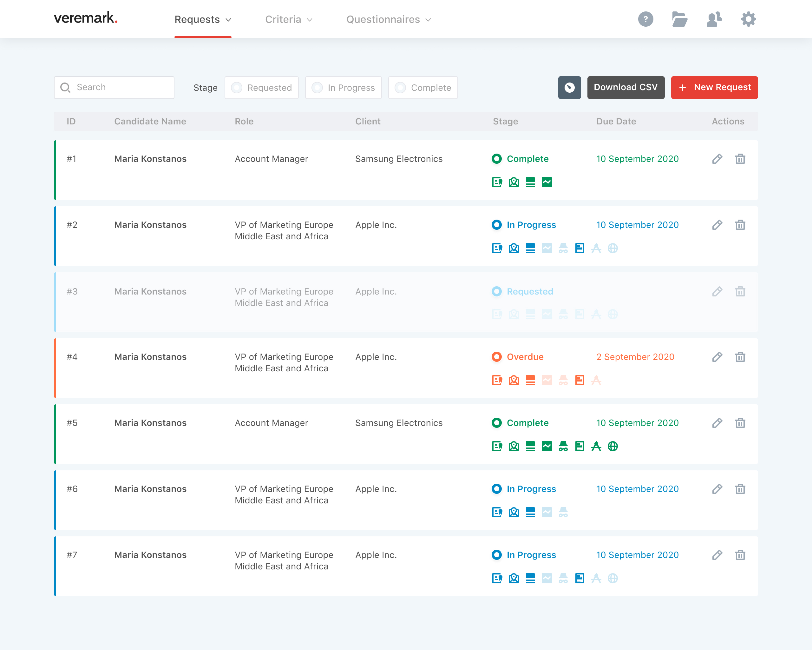Expand the Requests dropdown menu
Image resolution: width=812 pixels, height=650 pixels.
(x=203, y=20)
